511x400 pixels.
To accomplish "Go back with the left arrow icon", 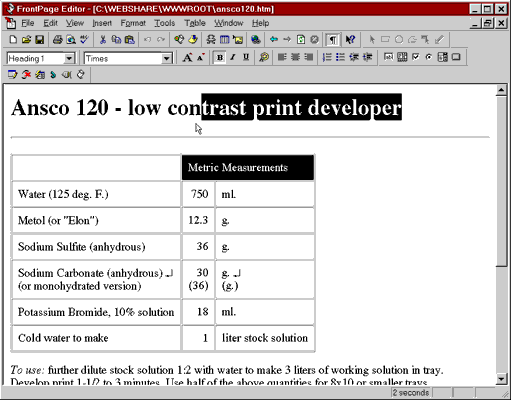I will [274, 40].
